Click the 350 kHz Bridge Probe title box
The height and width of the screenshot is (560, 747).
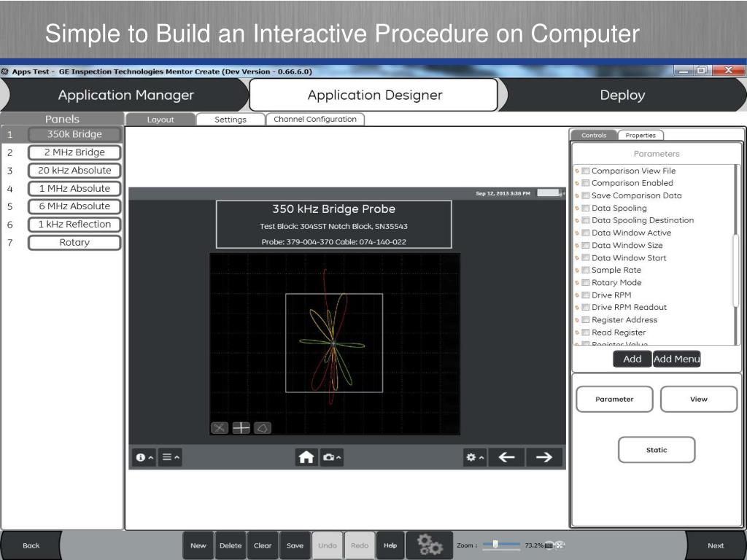tap(333, 225)
